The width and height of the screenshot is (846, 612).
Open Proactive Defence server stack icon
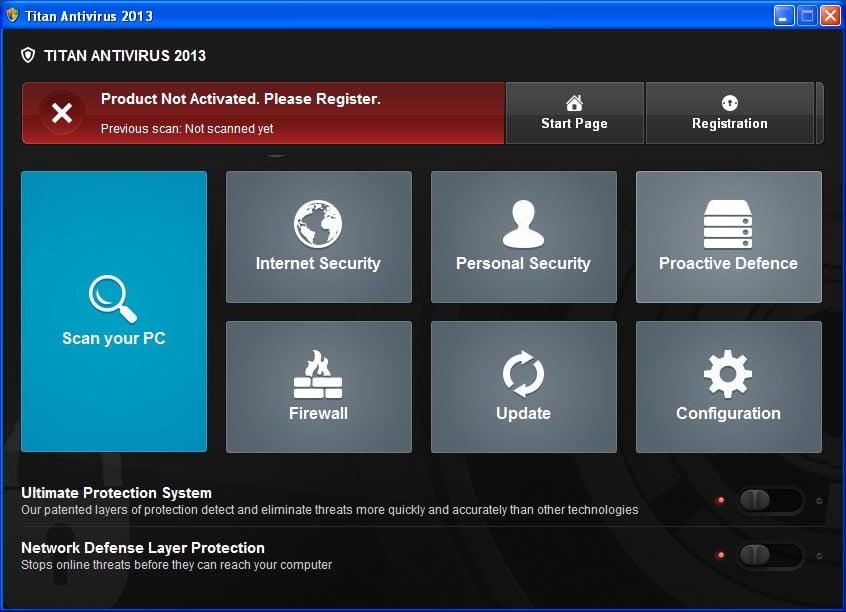[728, 224]
